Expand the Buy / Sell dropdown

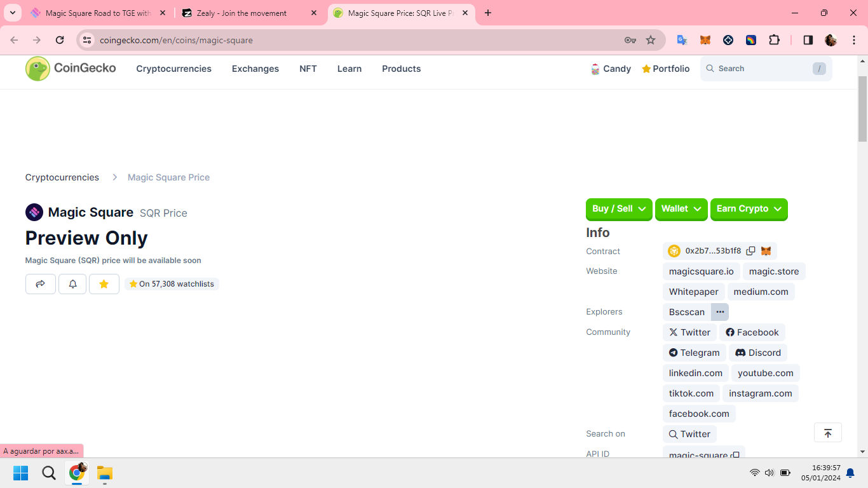coord(618,209)
